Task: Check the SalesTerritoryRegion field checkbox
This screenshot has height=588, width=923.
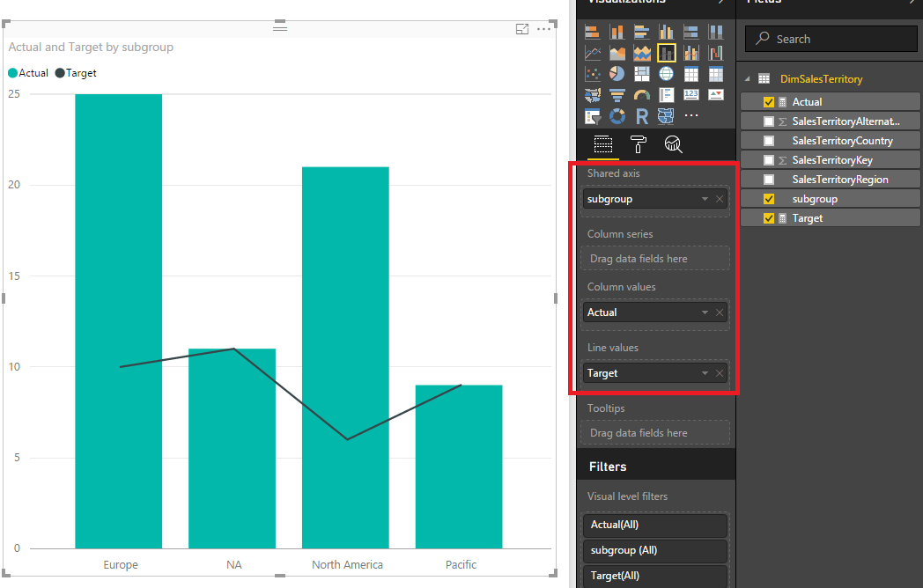Action: click(x=768, y=180)
